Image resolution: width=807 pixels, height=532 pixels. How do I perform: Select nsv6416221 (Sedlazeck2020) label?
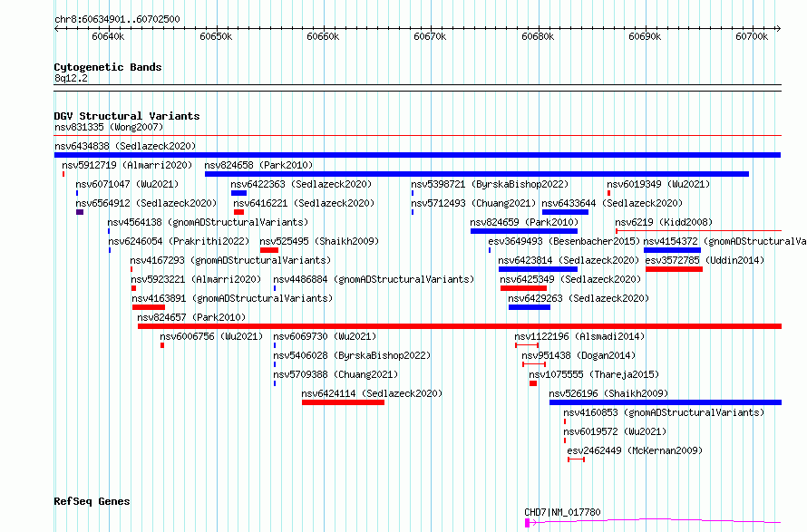click(304, 203)
